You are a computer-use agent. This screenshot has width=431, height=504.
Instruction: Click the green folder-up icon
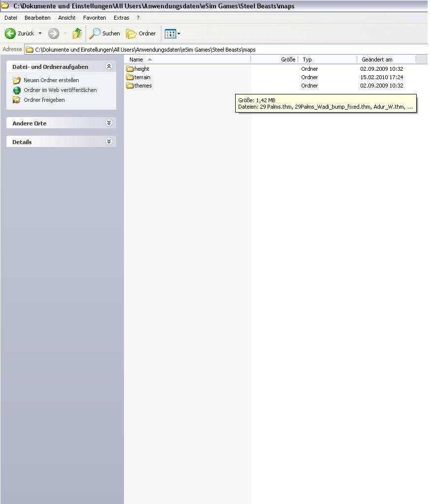pyautogui.click(x=77, y=33)
